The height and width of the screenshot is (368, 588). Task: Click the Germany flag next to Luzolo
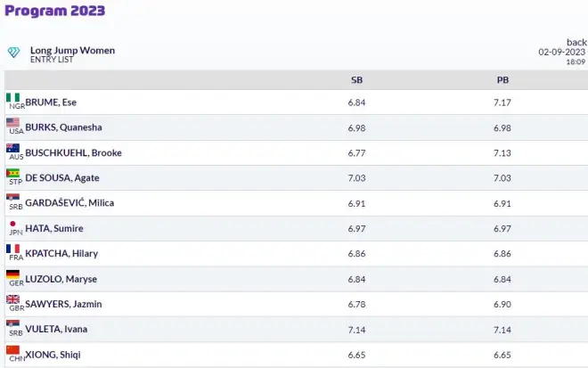coord(13,275)
